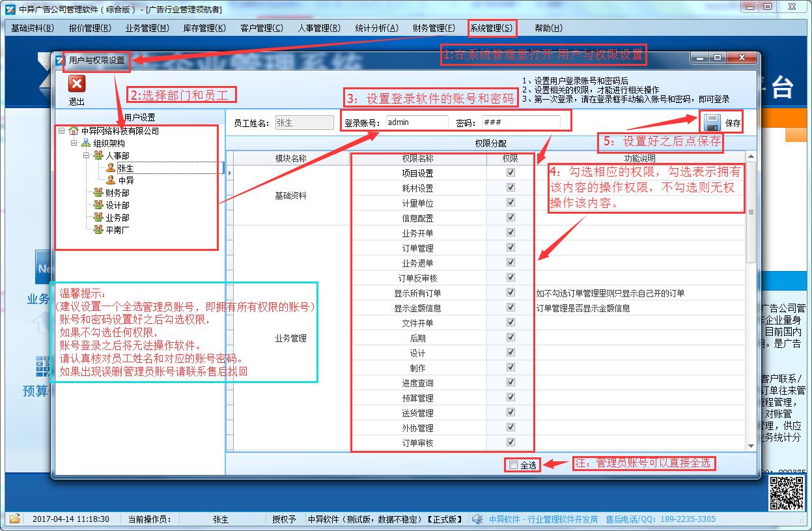Collapse the 组织架构 tree node
Image resolution: width=812 pixels, height=531 pixels.
[74, 143]
